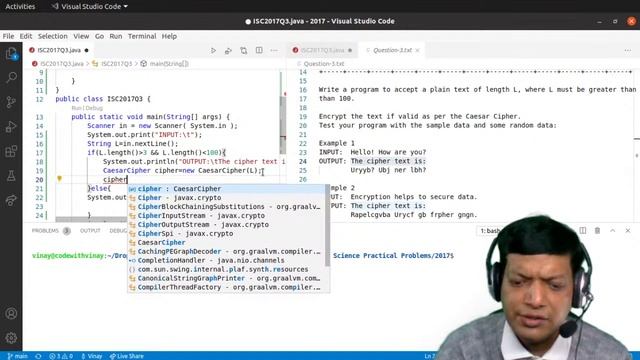Open the Terminal menu

point(142,36)
